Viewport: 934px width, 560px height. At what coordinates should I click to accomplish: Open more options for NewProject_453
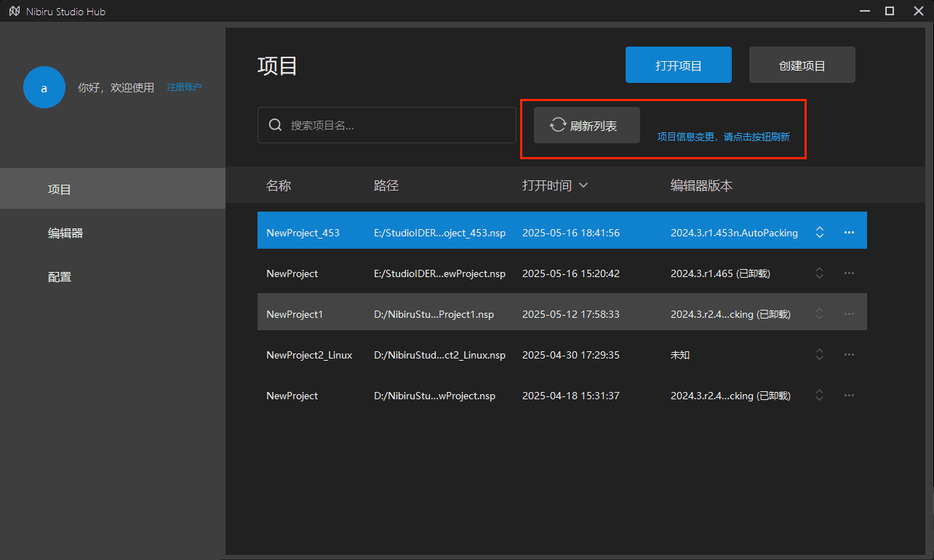[x=848, y=233]
